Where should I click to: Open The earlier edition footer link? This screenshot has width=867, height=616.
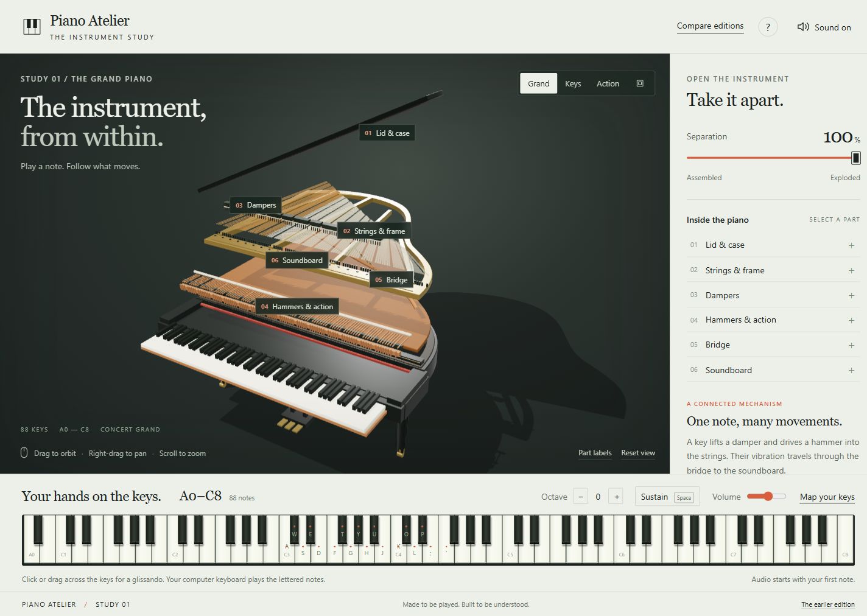click(x=828, y=604)
